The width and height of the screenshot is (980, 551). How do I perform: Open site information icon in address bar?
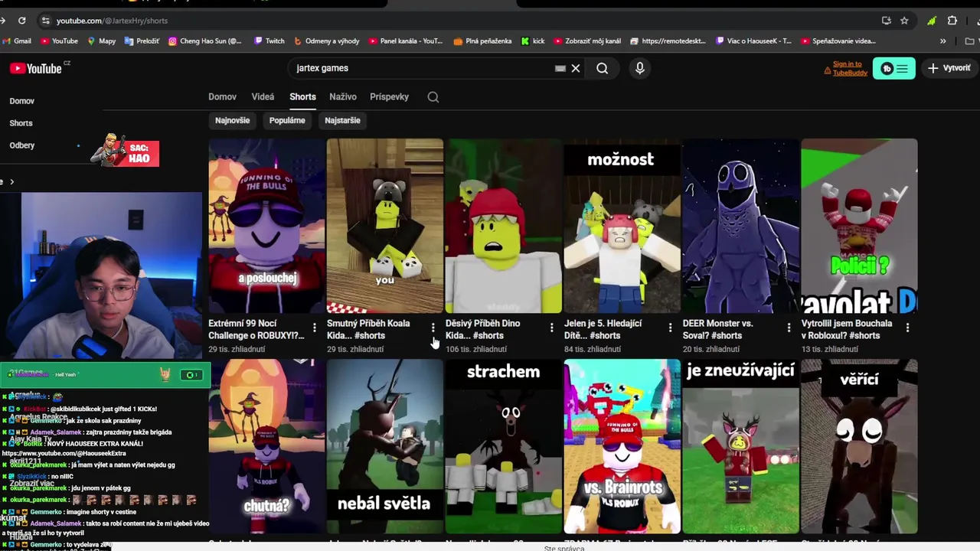click(45, 21)
